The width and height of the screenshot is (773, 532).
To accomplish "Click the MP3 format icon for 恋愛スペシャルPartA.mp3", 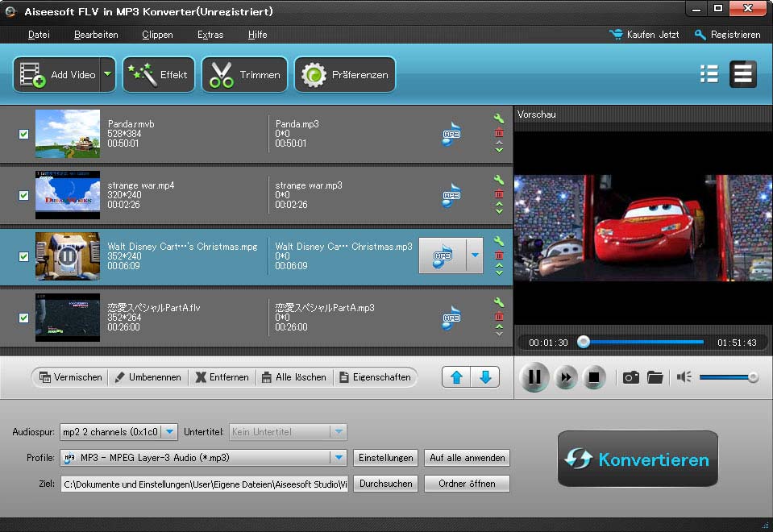I will (451, 318).
